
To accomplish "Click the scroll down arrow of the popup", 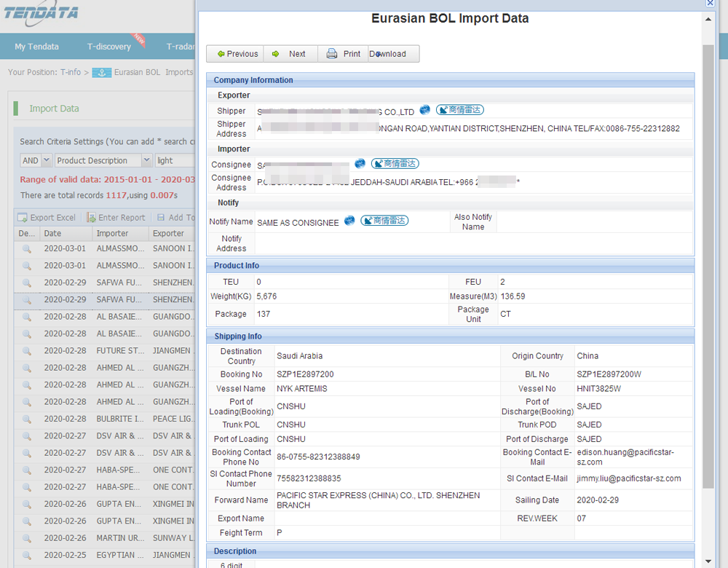I will [708, 561].
